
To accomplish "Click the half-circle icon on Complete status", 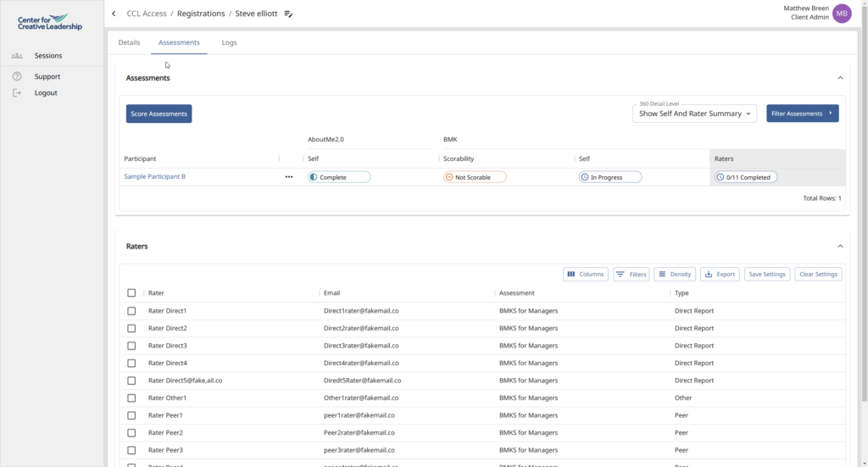I will 314,177.
